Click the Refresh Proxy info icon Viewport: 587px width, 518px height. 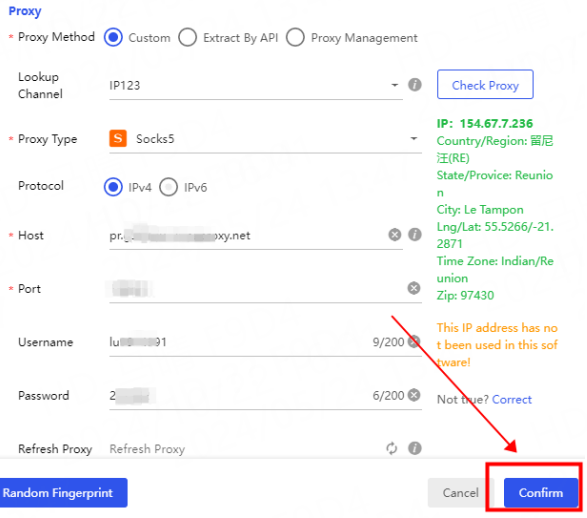tap(414, 448)
